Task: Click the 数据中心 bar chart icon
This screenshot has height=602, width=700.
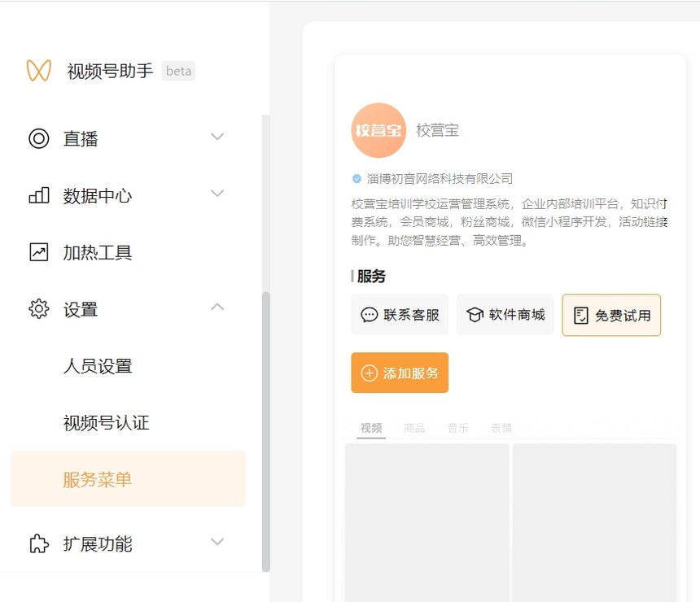Action: click(39, 195)
